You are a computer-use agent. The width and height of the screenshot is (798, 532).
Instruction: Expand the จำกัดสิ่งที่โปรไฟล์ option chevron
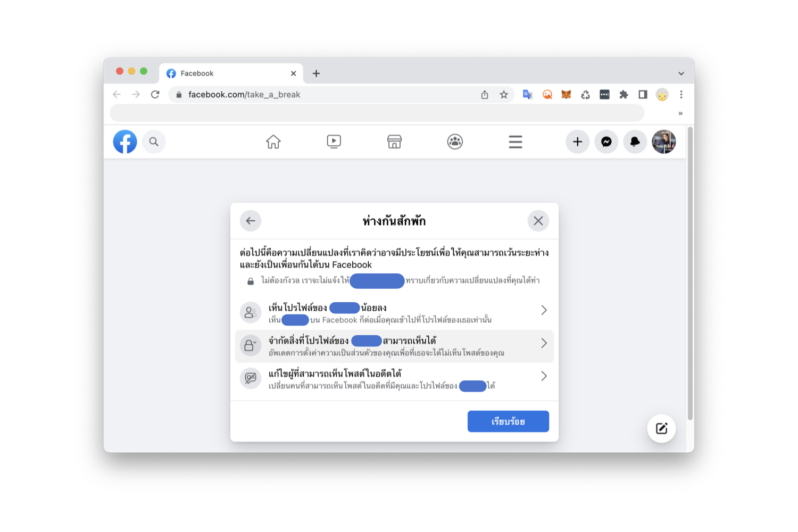[x=544, y=343]
